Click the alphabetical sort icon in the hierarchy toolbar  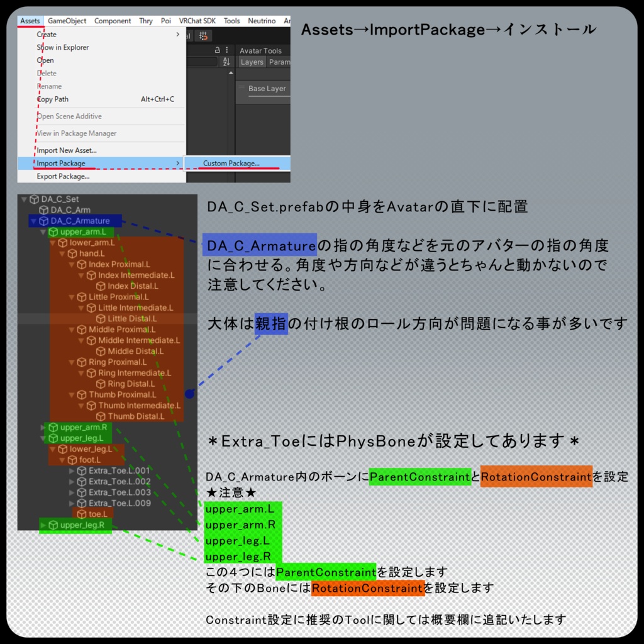coord(226,62)
